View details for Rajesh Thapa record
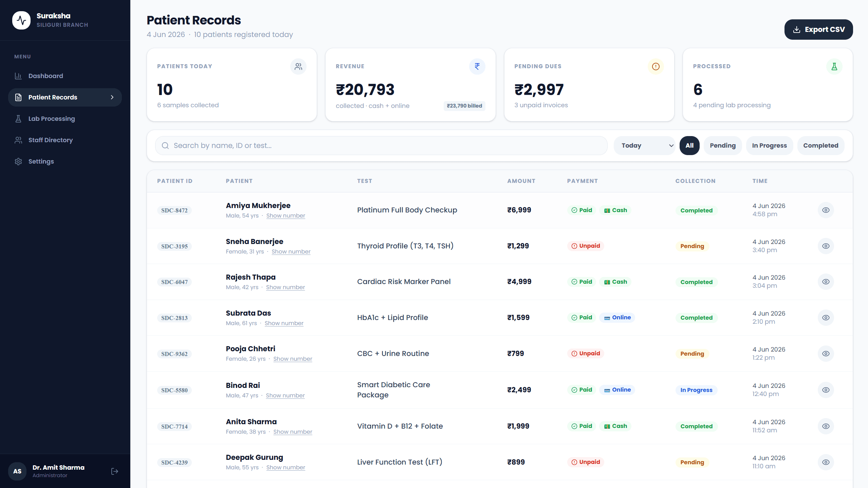 (826, 282)
